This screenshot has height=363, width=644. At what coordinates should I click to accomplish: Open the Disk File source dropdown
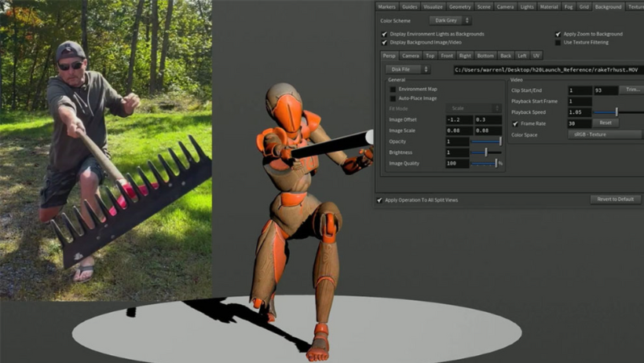tap(408, 69)
